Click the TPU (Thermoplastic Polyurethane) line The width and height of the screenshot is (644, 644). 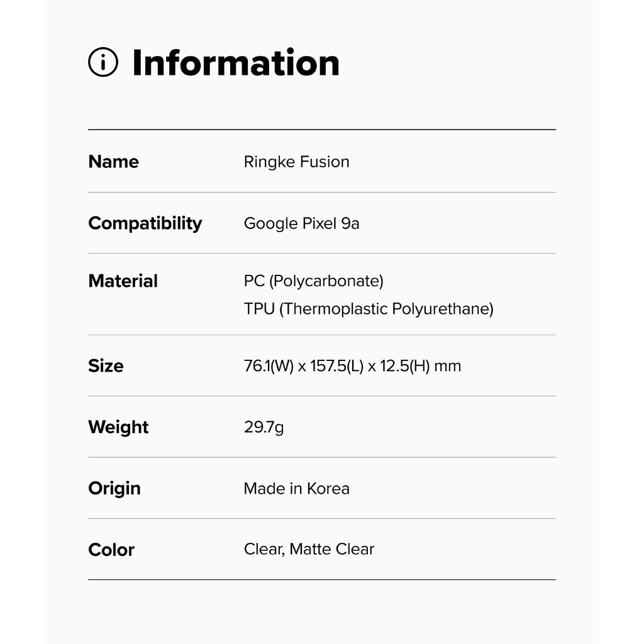[x=369, y=309]
